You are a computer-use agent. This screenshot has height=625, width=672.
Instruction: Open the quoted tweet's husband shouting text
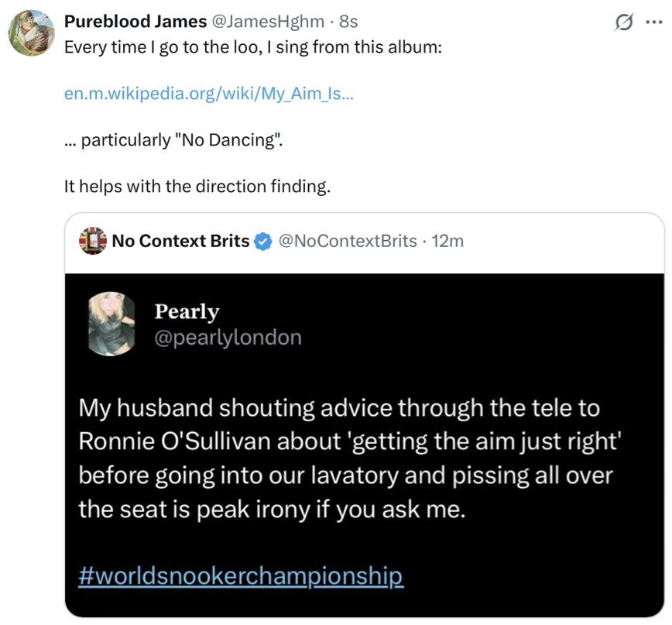[x=350, y=458]
